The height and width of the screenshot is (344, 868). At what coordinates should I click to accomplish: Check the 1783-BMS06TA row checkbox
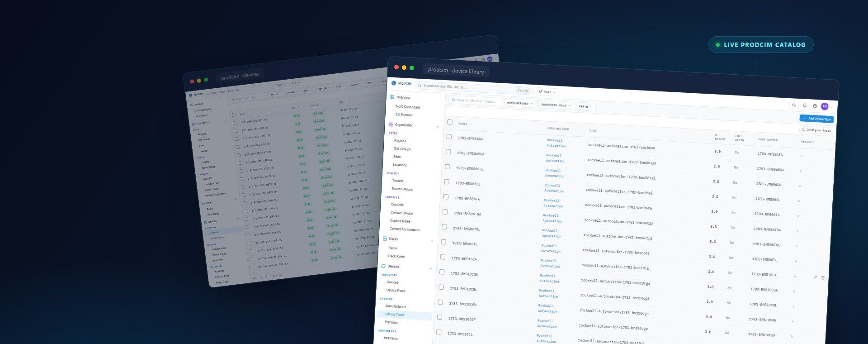pyautogui.click(x=446, y=197)
